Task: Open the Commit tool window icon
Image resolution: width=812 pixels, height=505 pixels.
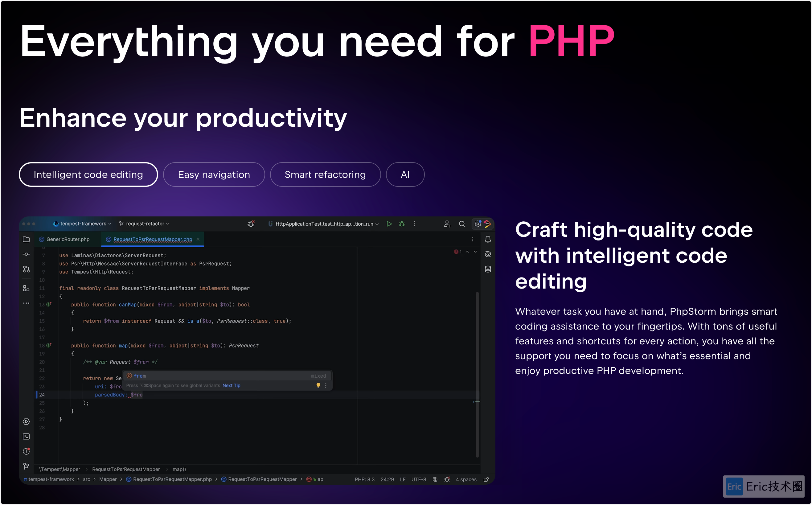Action: (x=26, y=254)
